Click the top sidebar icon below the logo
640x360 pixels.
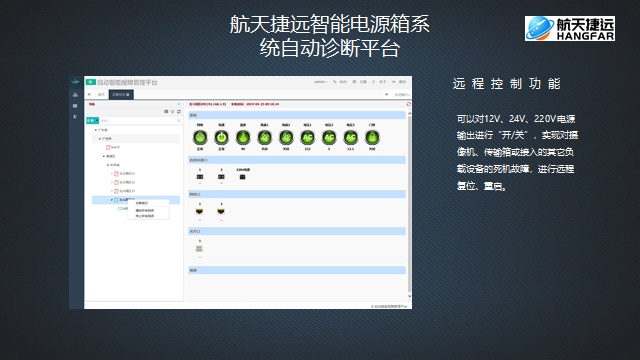76,95
